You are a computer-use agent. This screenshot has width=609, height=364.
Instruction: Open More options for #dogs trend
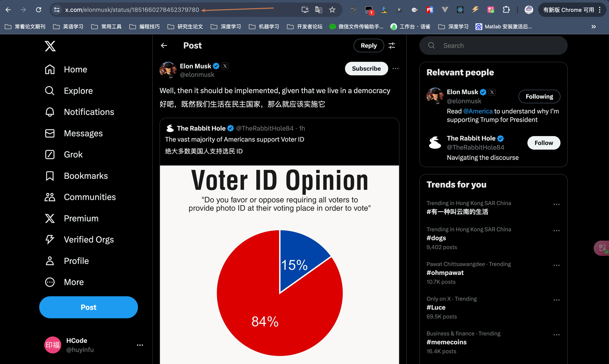click(x=556, y=230)
